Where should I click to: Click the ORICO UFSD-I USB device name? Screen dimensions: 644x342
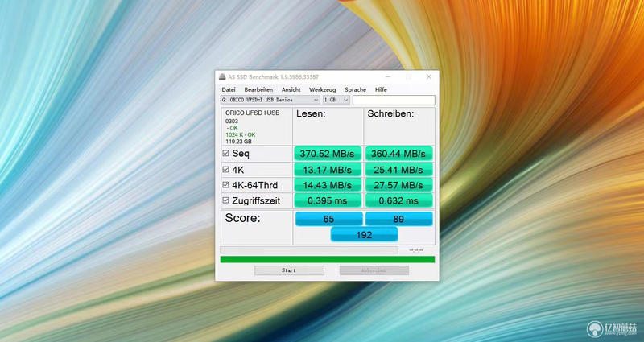click(x=252, y=113)
